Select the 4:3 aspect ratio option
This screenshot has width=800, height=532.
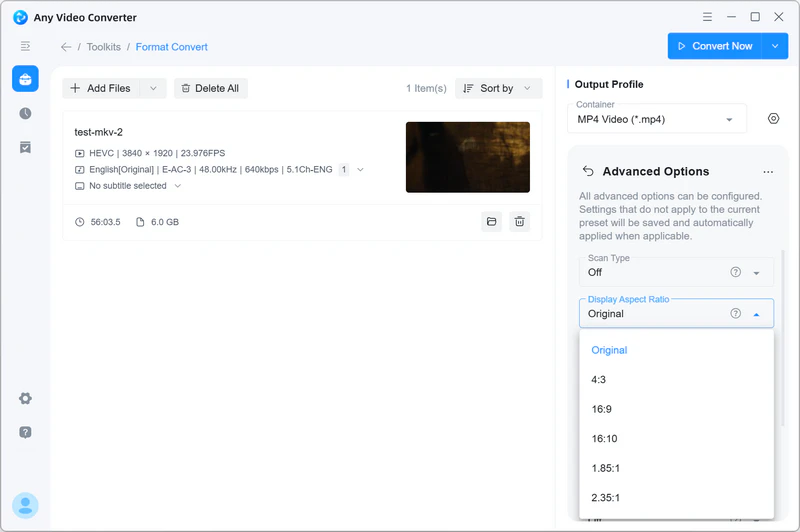[x=677, y=379]
